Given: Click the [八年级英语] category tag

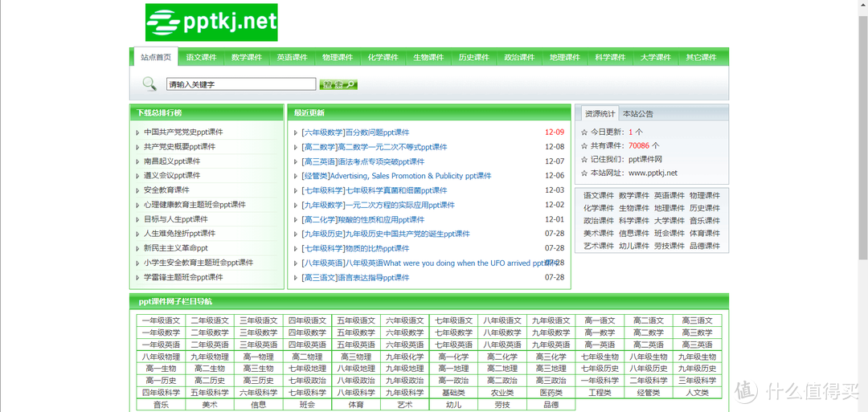Looking at the screenshot, I should (323, 263).
